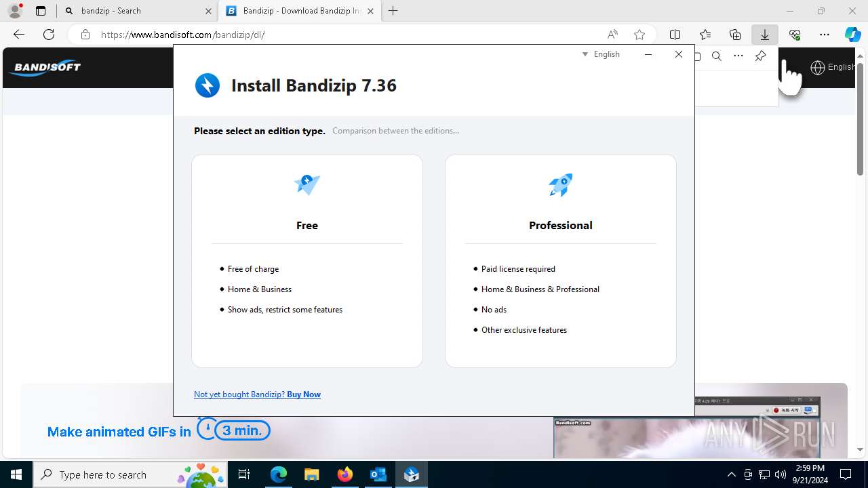Open a new browser tab
Viewport: 868px width, 488px height.
tap(393, 11)
